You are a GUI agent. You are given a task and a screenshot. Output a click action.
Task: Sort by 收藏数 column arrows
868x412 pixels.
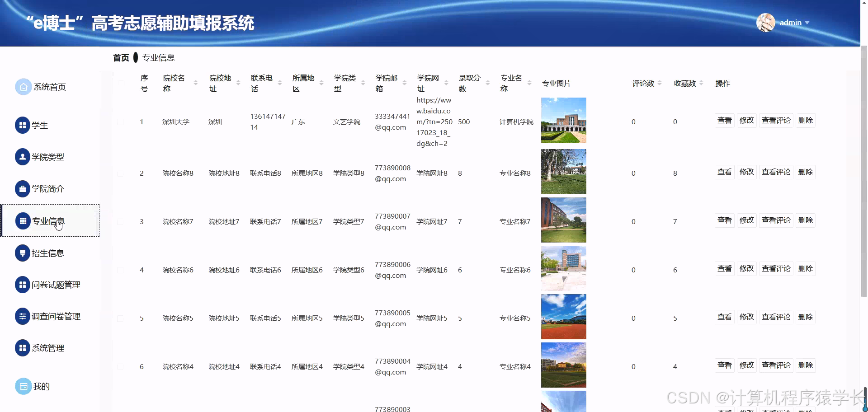(701, 83)
